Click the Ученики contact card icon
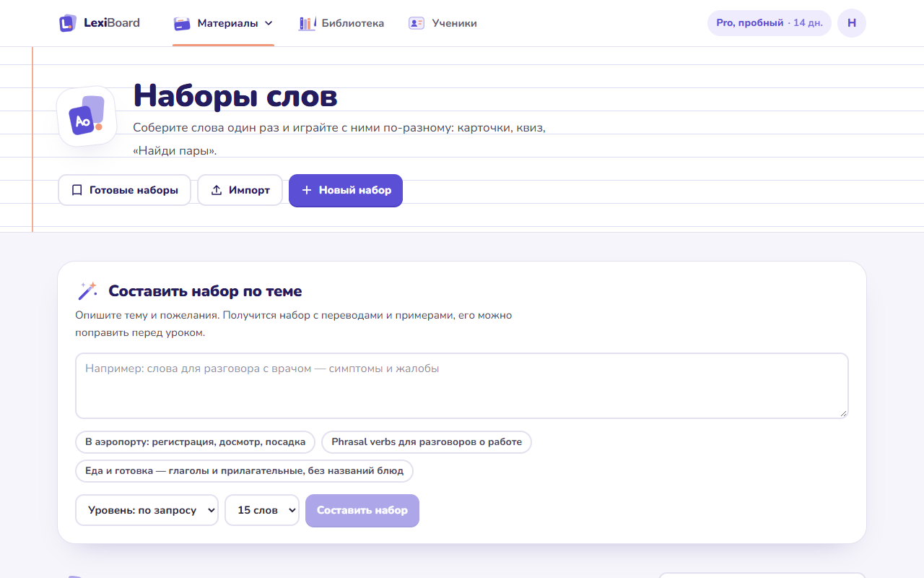 (x=417, y=23)
